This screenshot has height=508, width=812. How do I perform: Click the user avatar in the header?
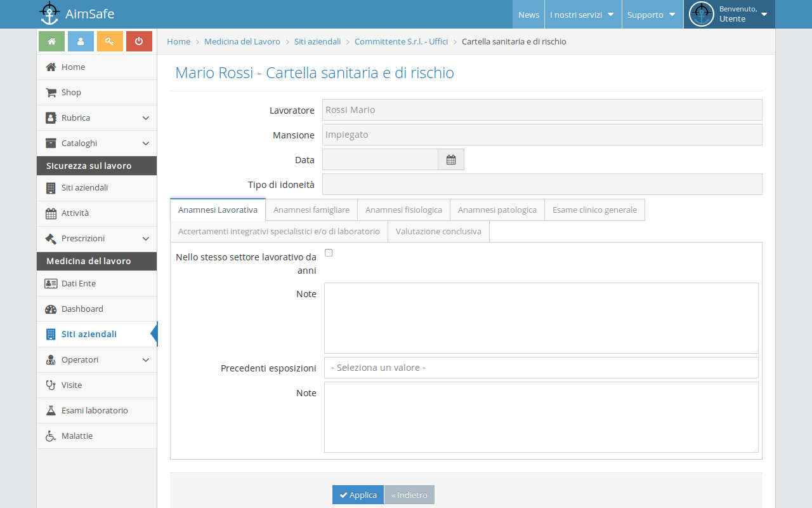coord(701,14)
